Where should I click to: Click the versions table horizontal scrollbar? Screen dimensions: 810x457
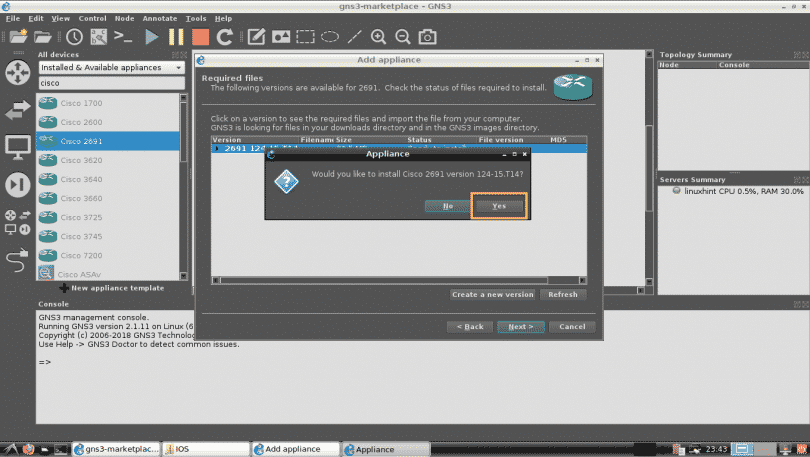399,280
